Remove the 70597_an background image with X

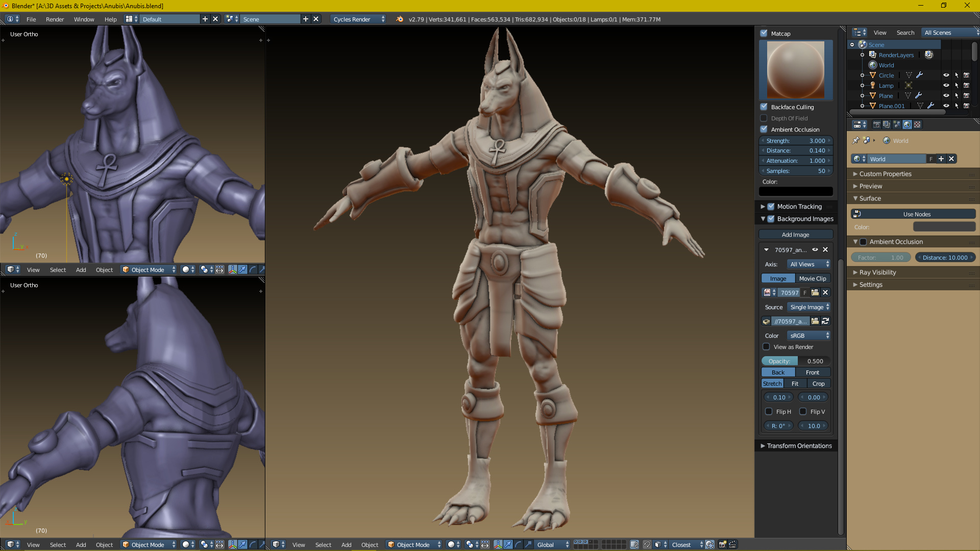pyautogui.click(x=825, y=249)
